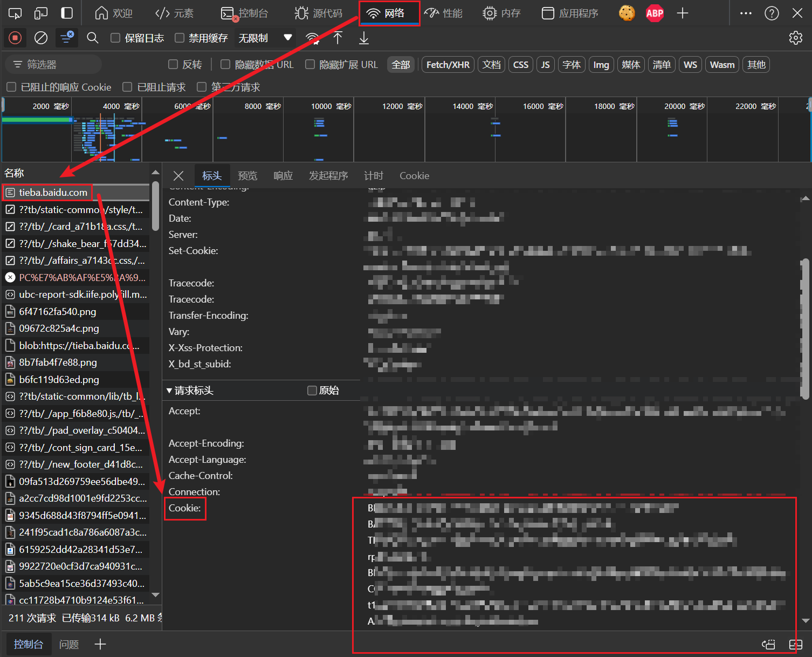Switch to Cookie detail tab

[414, 176]
